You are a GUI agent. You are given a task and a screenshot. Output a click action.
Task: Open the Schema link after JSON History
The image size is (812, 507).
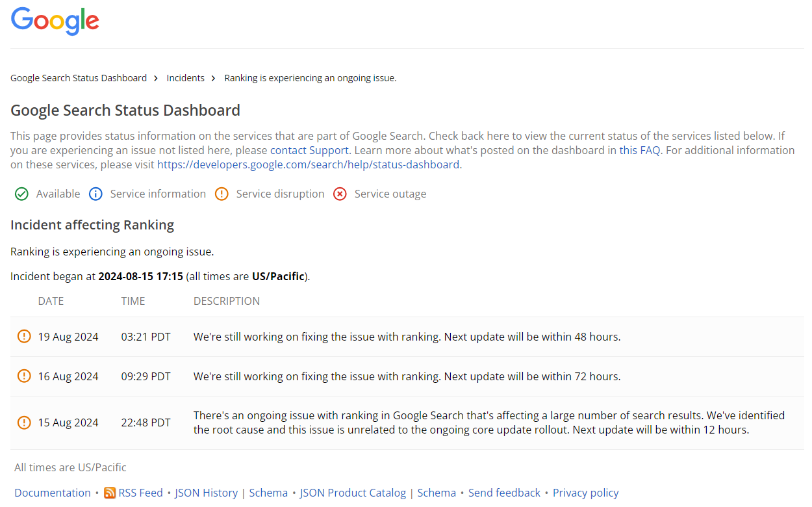coord(268,493)
